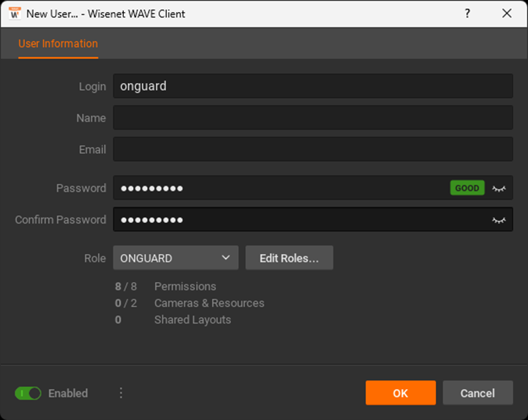
Task: Switch to the User Information tab
Action: tap(58, 44)
